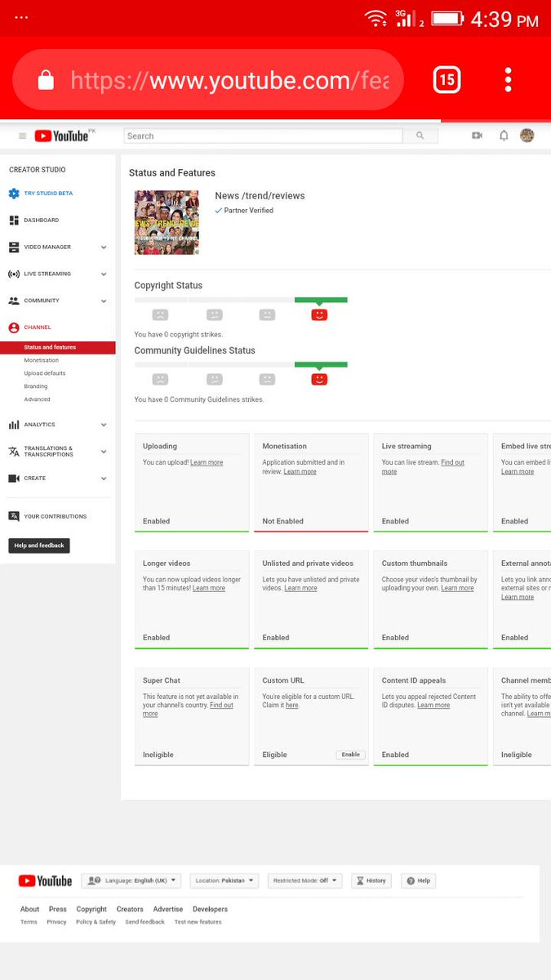Screen dimensions: 551x980
Task: Open the Create section
Action: [x=34, y=479]
